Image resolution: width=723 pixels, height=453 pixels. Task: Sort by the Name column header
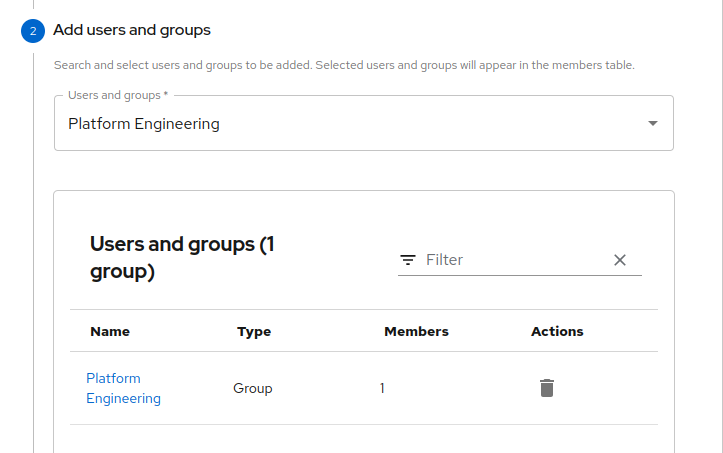(110, 331)
